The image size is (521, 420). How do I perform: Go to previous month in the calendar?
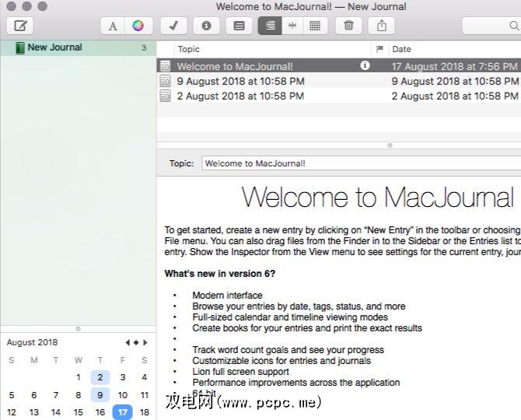[128, 342]
